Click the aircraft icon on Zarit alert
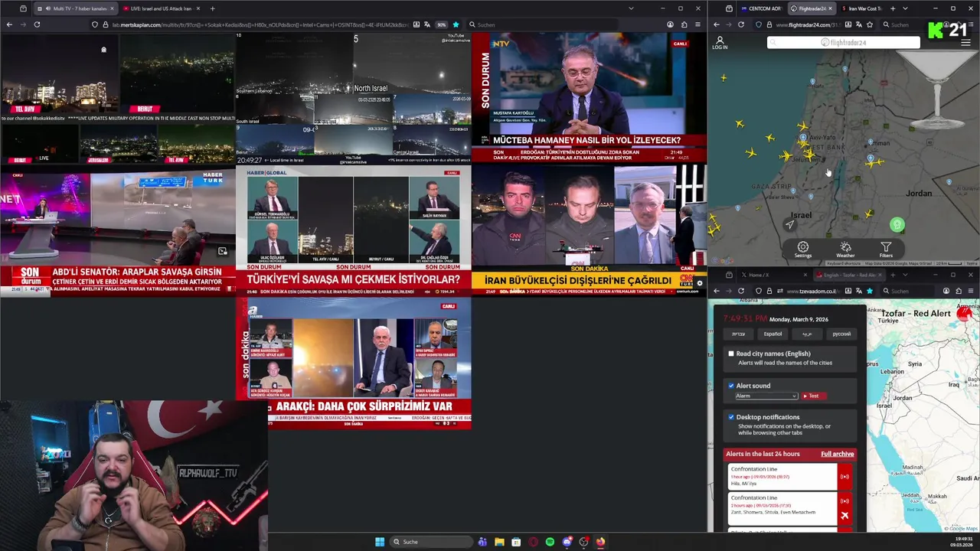 (844, 516)
